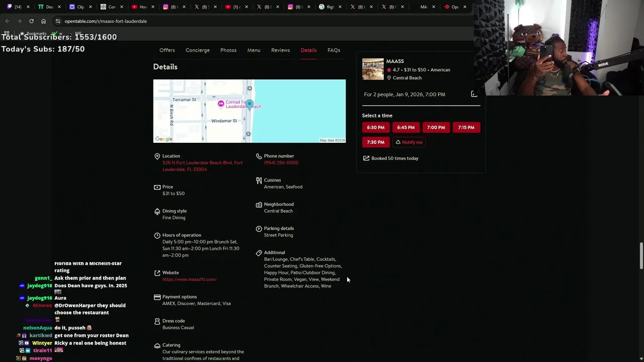
Task: Go to the Menu section tab
Action: (x=254, y=50)
